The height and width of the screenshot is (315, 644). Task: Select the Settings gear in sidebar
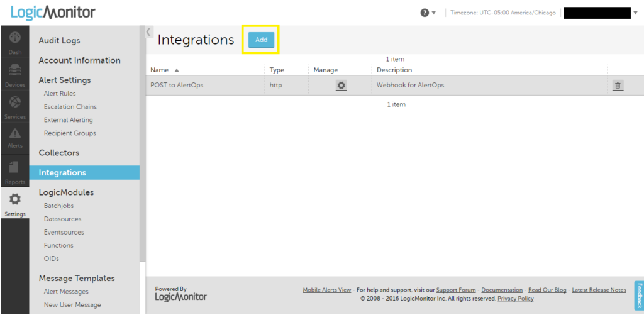pyautogui.click(x=14, y=204)
